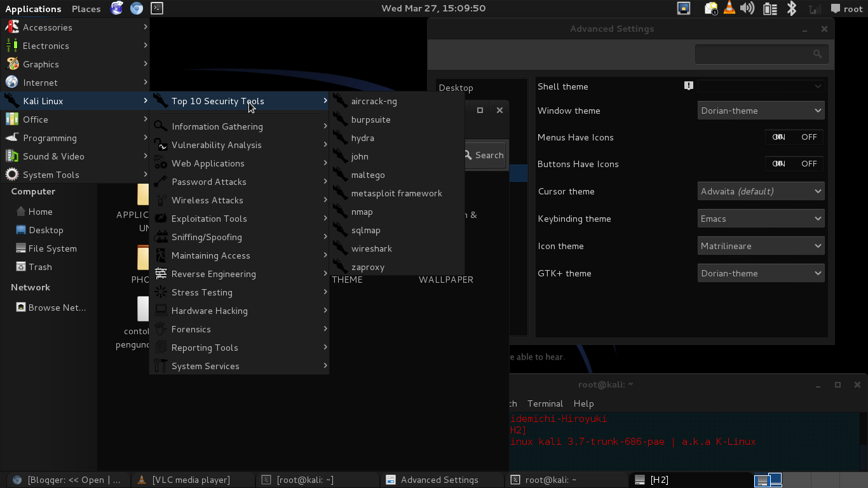The width and height of the screenshot is (868, 488).
Task: Click the nmap icon in submenu
Action: (x=341, y=212)
